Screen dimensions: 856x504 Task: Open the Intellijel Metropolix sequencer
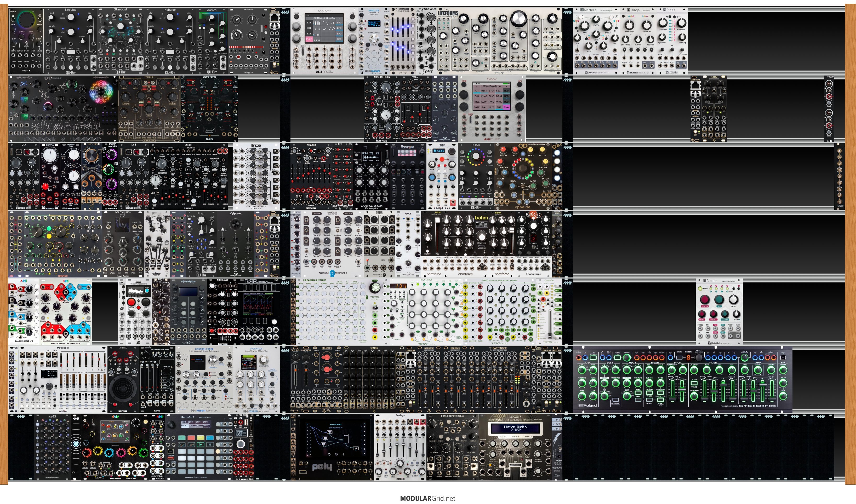pyautogui.click(x=63, y=379)
